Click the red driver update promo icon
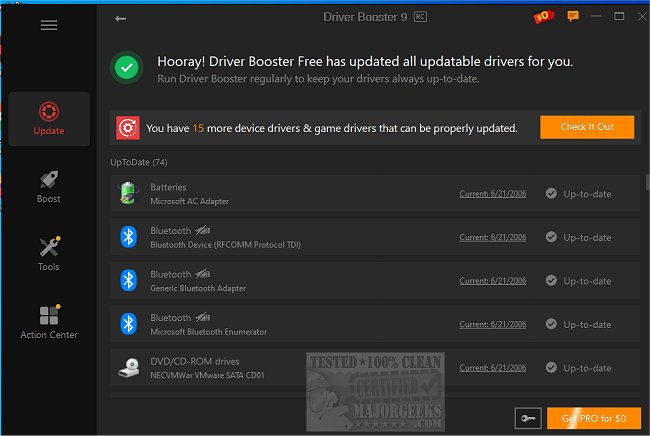This screenshot has height=436, width=650. click(128, 128)
